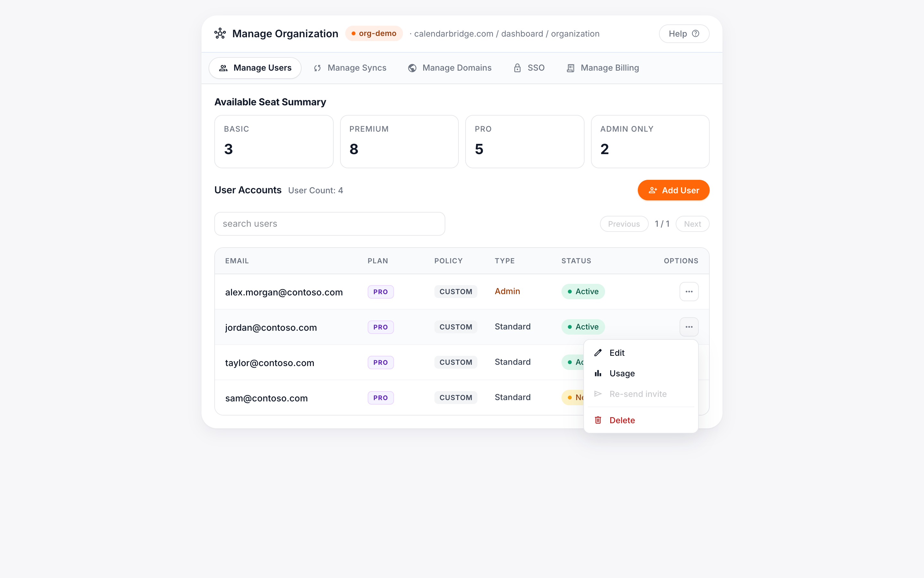Click PRO plan badge in jordan row
924x578 pixels.
(x=380, y=327)
